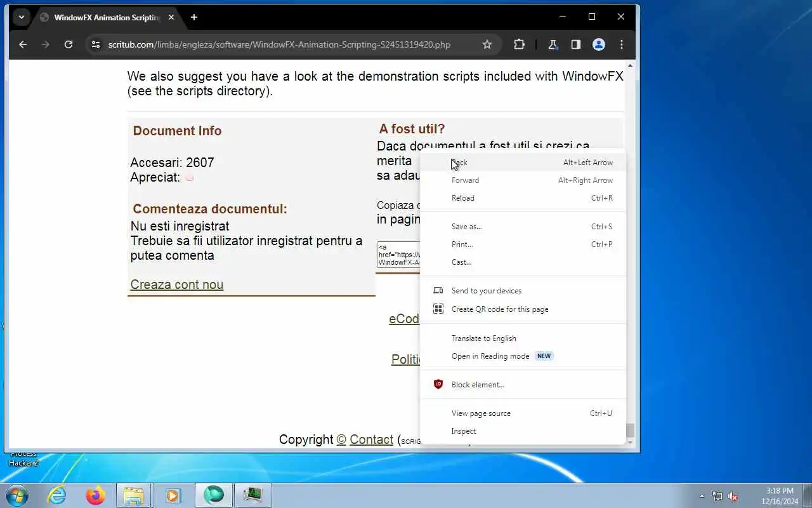Image resolution: width=812 pixels, height=508 pixels.
Task: Click the network tray icon
Action: [x=717, y=496]
